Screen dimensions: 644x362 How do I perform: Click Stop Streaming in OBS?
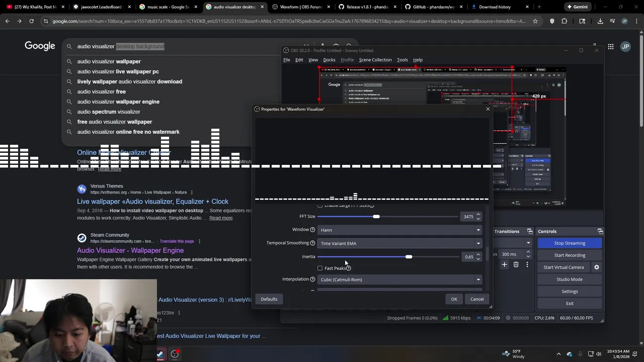coord(570,243)
